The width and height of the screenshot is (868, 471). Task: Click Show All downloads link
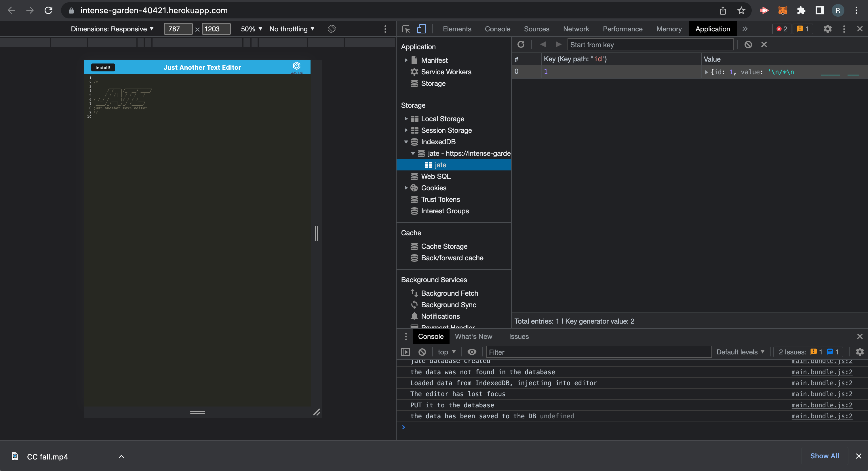824,456
